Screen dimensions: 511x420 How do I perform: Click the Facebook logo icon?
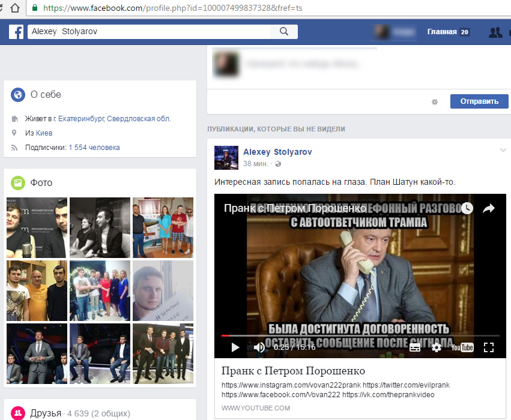(16, 32)
